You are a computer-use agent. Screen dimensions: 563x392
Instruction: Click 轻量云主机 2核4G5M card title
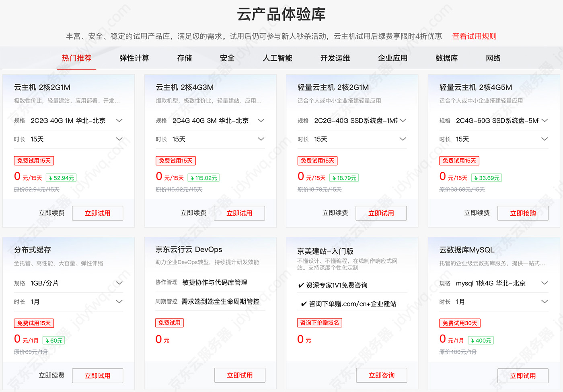click(476, 88)
